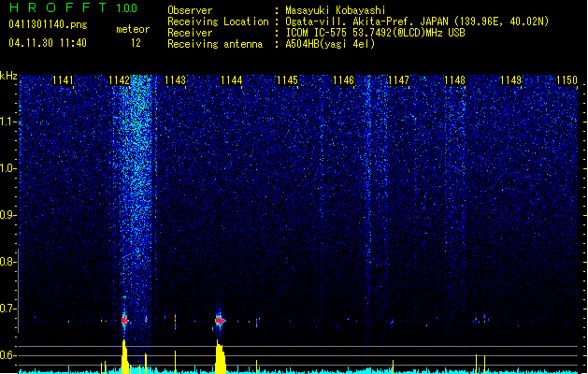Image resolution: width=588 pixels, height=374 pixels.
Task: Click the Observer label
Action: pyautogui.click(x=190, y=10)
